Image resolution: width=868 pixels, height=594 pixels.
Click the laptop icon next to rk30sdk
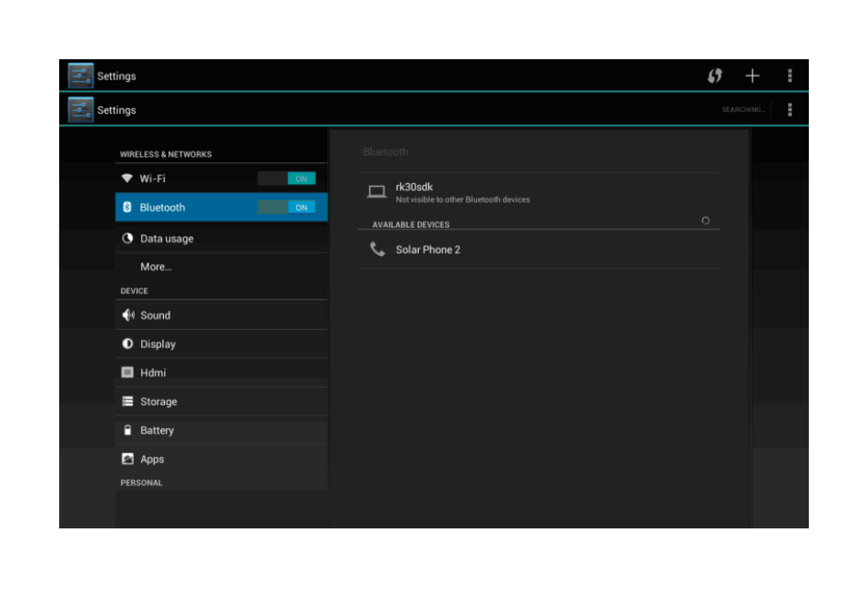tap(376, 191)
